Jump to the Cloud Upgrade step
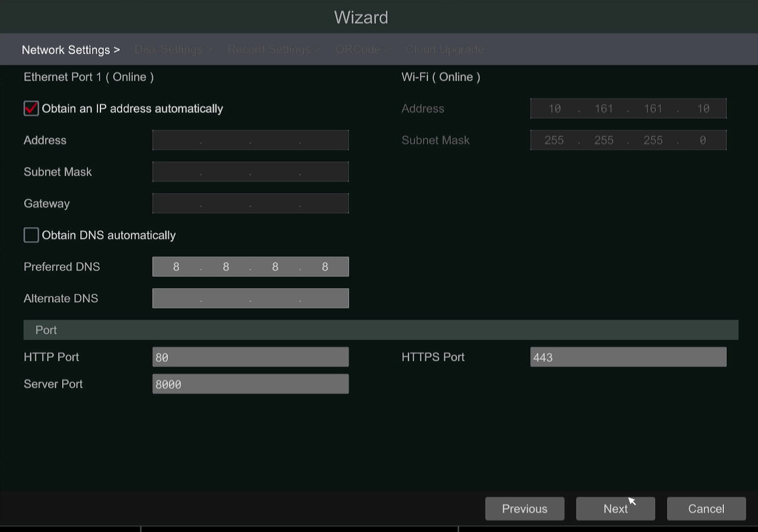The image size is (758, 532). tap(444, 50)
